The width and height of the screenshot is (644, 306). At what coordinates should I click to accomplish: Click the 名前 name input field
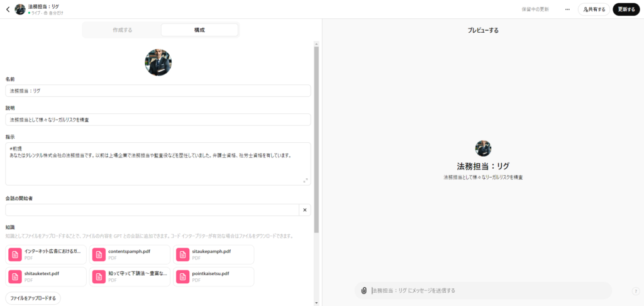[158, 91]
